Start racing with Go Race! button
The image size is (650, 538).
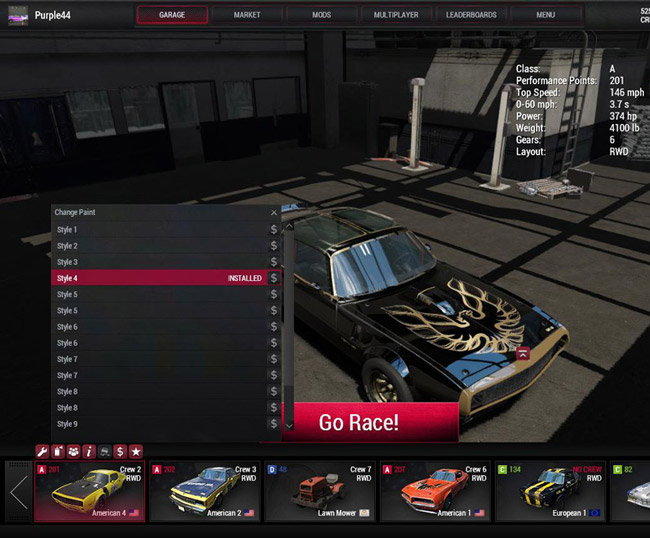371,422
